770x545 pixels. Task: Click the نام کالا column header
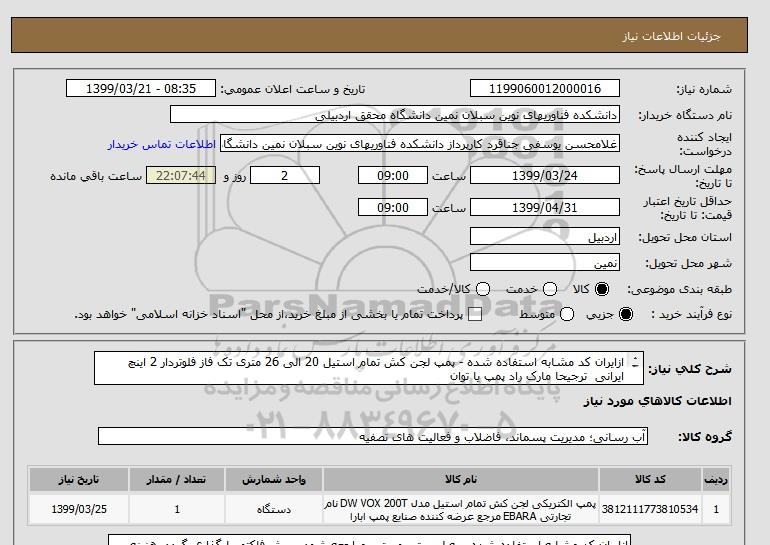click(461, 480)
